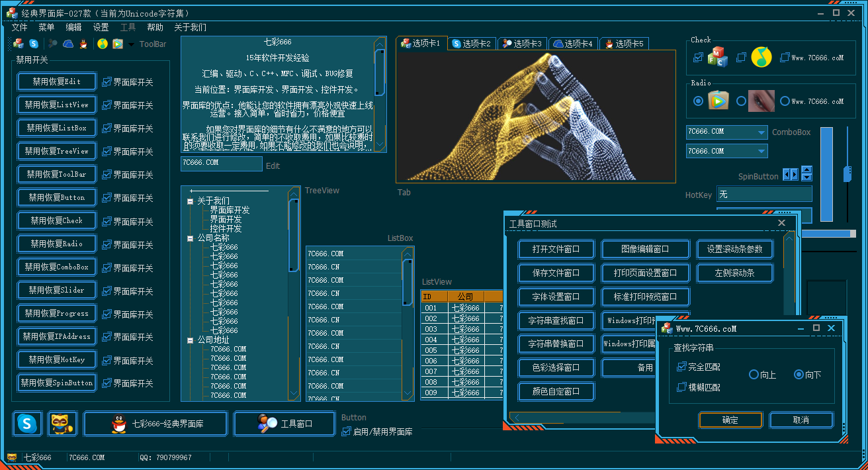Open the toolbar overflow dropdown arrow
The height and width of the screenshot is (470, 868).
point(131,44)
